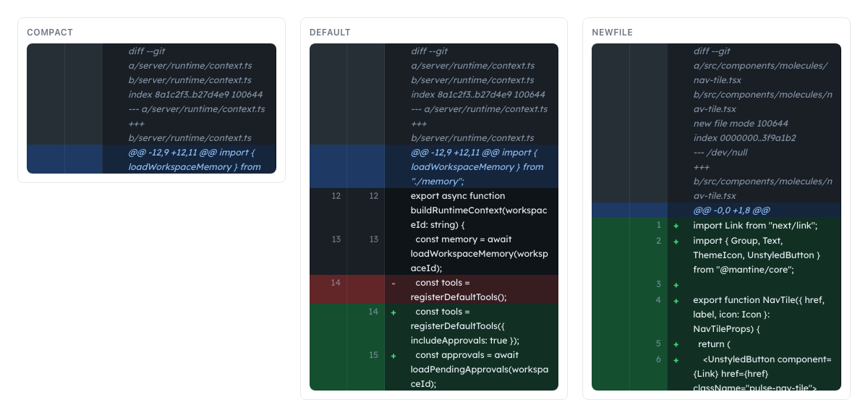The image size is (868, 405).
Task: Click the red minus marker on removed line 14
Action: coord(393,283)
